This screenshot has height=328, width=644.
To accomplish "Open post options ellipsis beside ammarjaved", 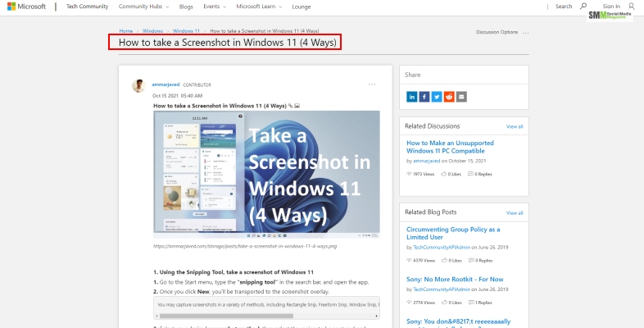I will [372, 84].
